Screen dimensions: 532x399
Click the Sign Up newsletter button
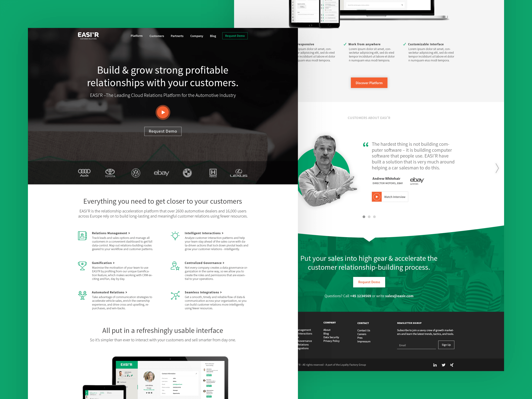(x=445, y=344)
